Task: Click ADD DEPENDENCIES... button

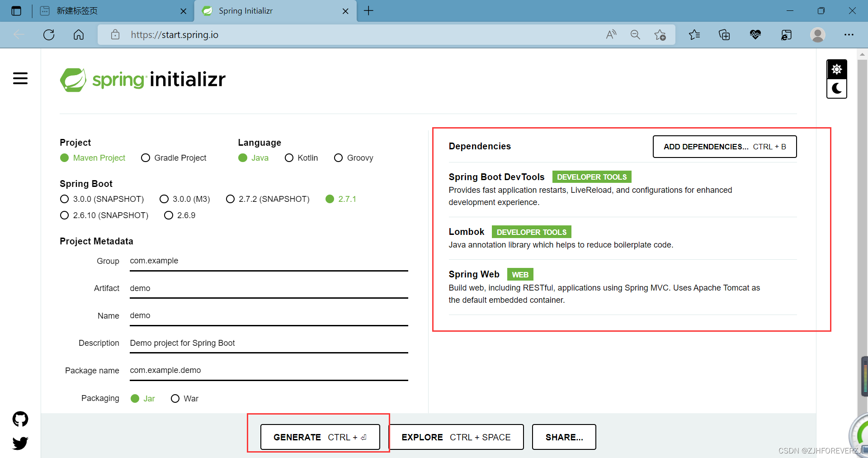Action: tap(725, 147)
